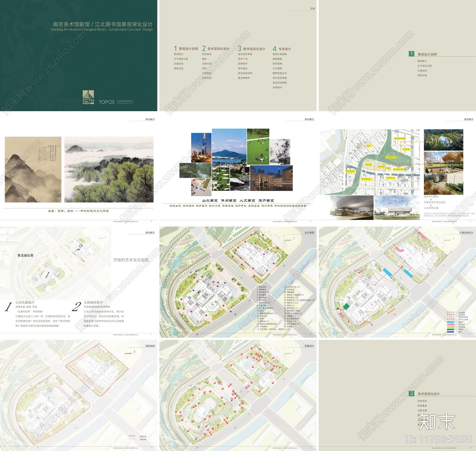Open contents section 4 专项设计
Image resolution: width=476 pixels, height=451 pixels.
[x=282, y=48]
